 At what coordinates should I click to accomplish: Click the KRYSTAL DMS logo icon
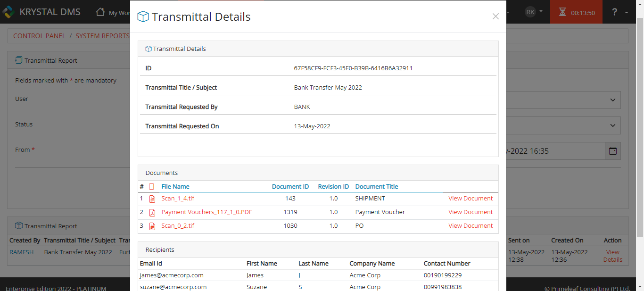tap(8, 12)
